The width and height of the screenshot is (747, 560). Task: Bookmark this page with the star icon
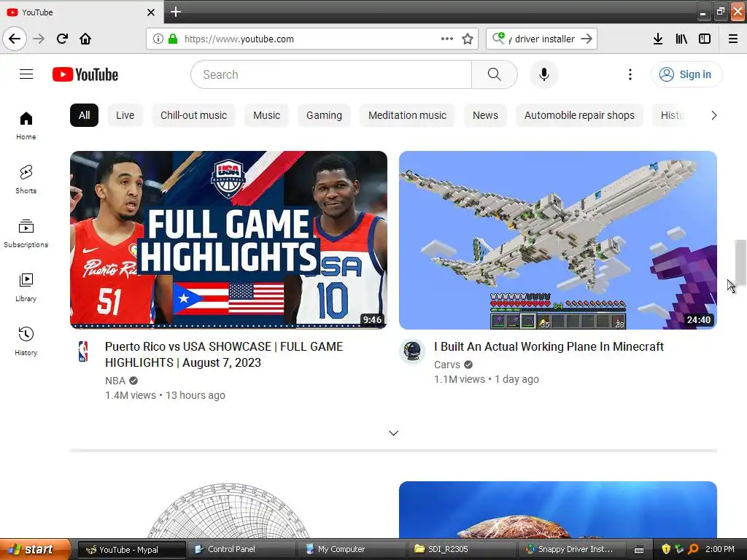(x=468, y=39)
